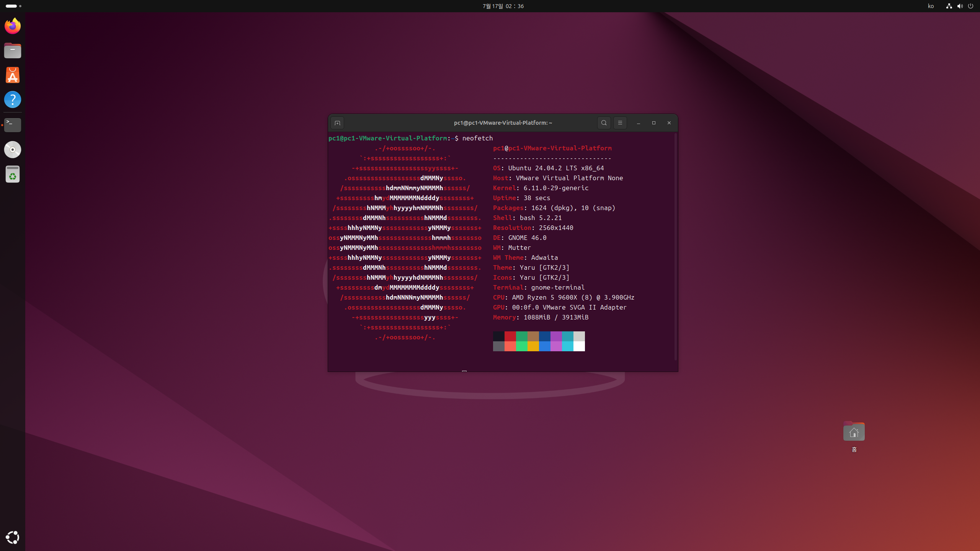Open the Trash icon in dock
This screenshot has width=980, height=551.
point(13,174)
